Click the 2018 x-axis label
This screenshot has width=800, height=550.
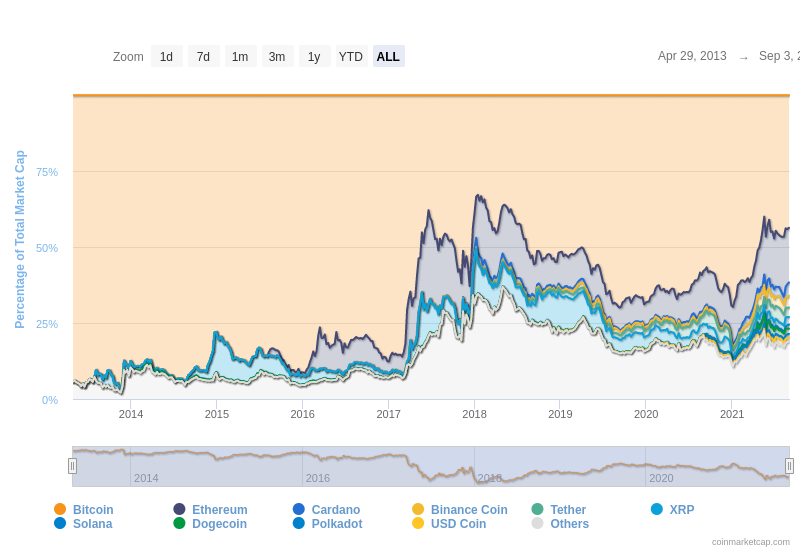474,414
